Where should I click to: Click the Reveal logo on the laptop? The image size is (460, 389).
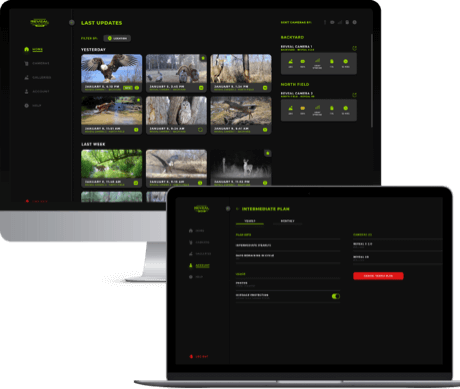point(201,209)
